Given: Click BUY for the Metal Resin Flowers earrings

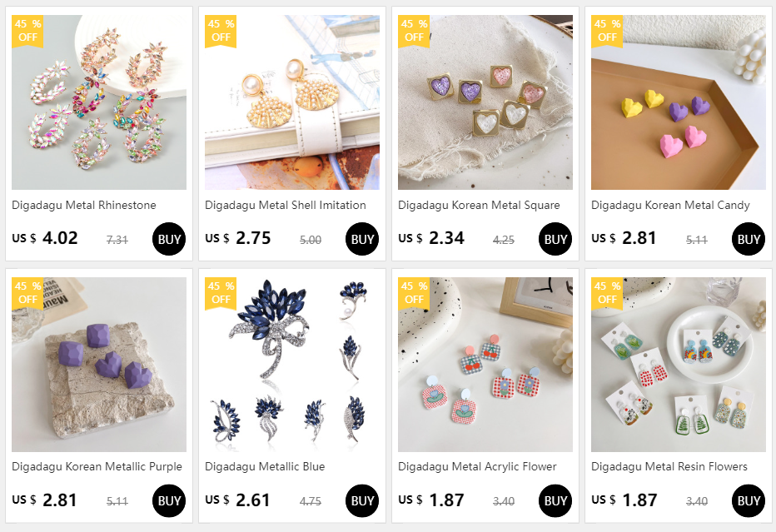Looking at the screenshot, I should click(x=748, y=501).
